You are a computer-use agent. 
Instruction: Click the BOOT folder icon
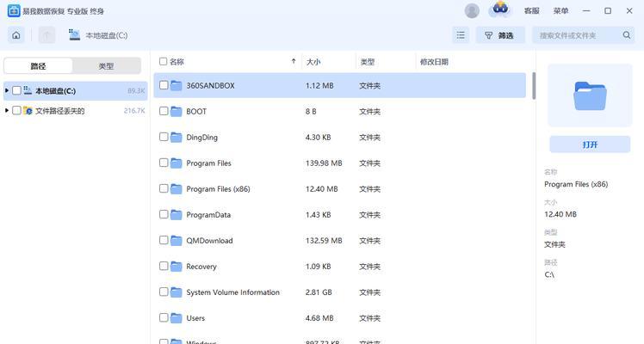coord(176,111)
